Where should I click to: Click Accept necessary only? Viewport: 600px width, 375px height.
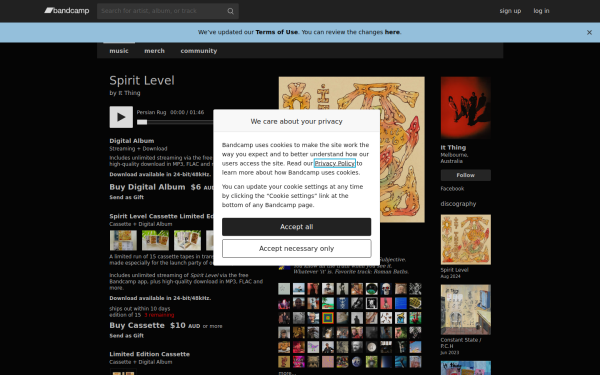click(x=297, y=249)
